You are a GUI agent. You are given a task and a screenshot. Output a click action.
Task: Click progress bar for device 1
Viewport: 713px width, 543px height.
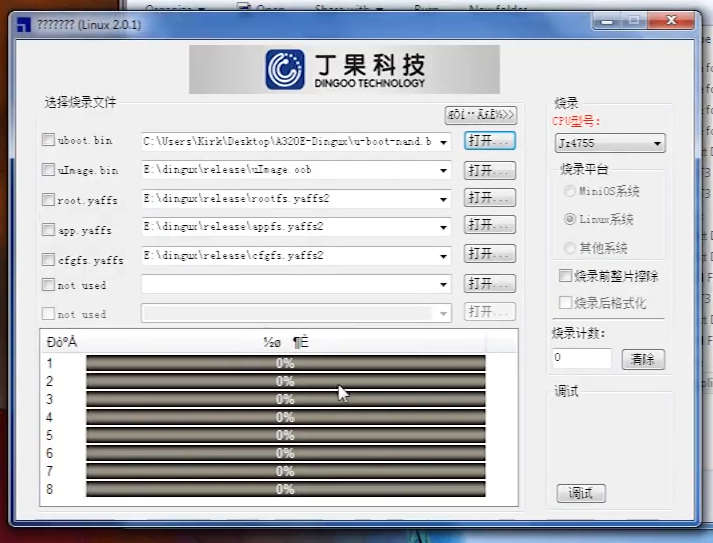[x=286, y=363]
